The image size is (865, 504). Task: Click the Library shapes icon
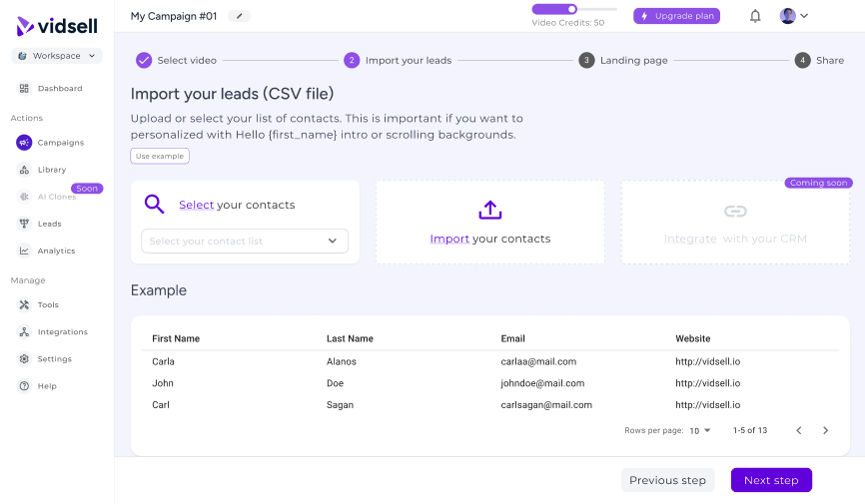click(24, 170)
